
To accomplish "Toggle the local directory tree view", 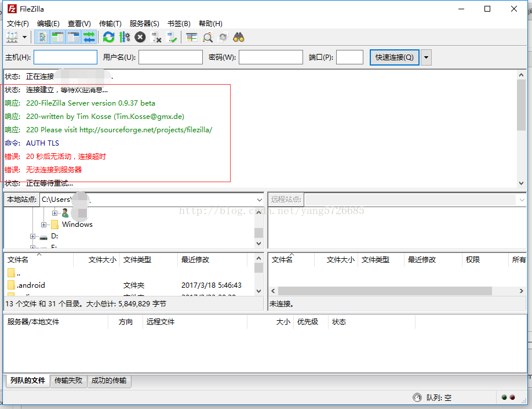I will [58, 37].
